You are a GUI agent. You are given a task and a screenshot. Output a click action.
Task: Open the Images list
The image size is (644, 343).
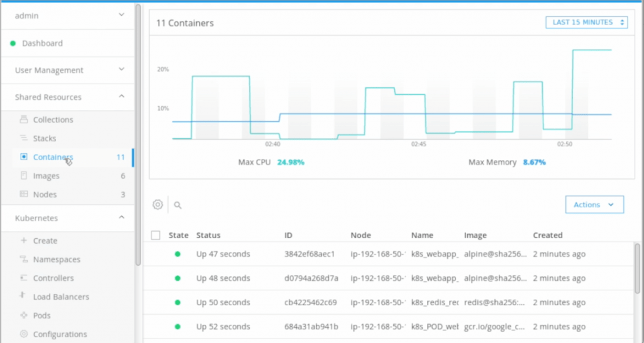click(46, 176)
